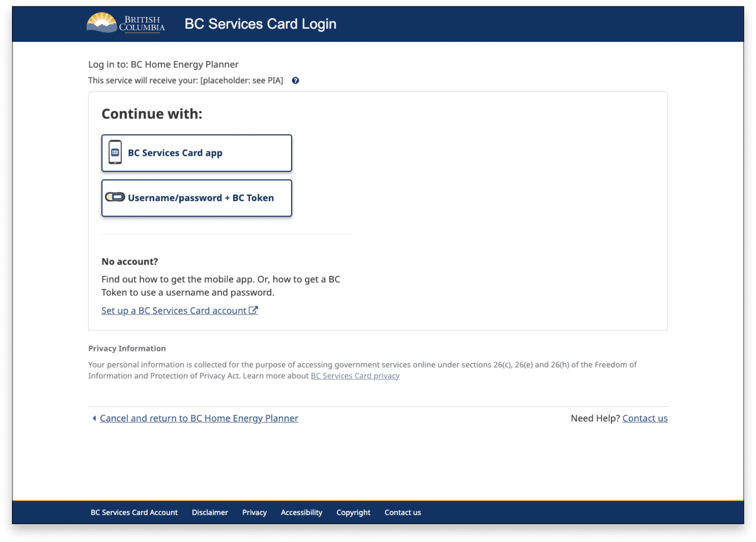Continue with BC Services Card app
The image size is (756, 542).
click(196, 153)
